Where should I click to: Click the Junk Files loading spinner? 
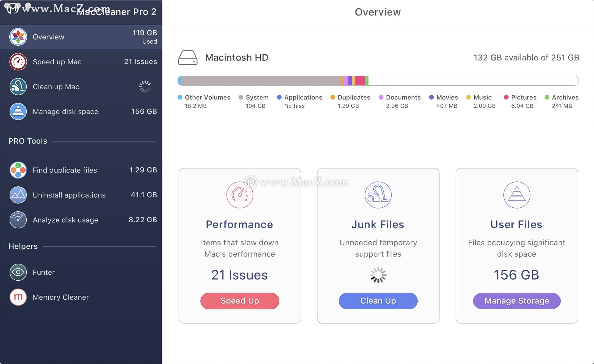(378, 275)
